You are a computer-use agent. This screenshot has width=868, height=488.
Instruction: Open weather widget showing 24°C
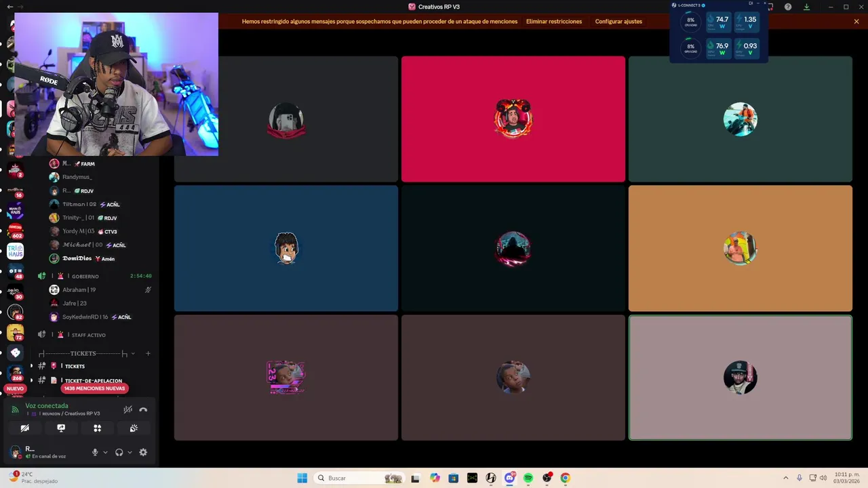[33, 478]
